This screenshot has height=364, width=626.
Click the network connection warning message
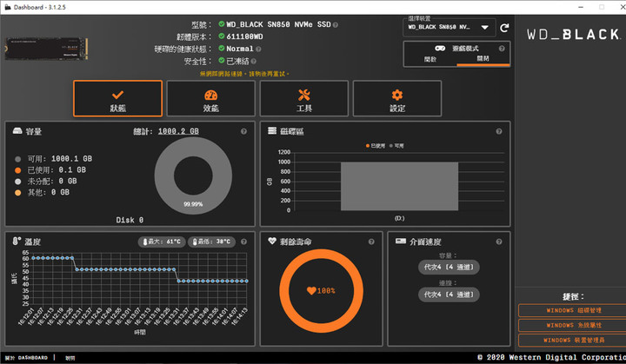click(244, 74)
